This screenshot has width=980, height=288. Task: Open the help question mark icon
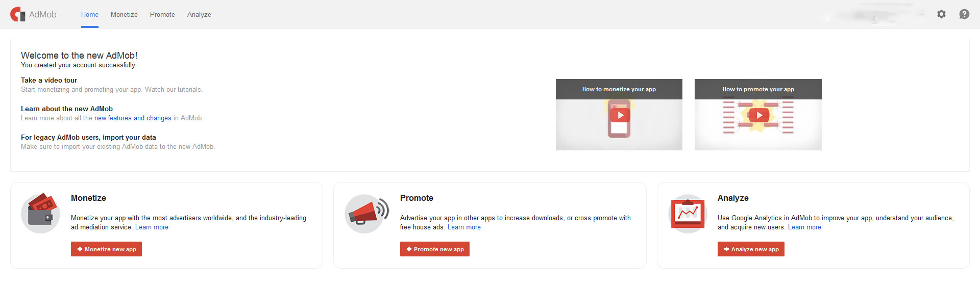[964, 14]
